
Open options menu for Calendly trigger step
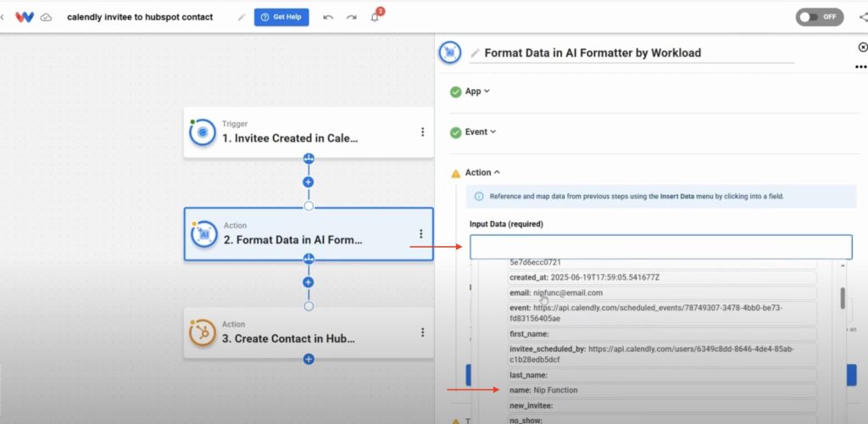(422, 131)
